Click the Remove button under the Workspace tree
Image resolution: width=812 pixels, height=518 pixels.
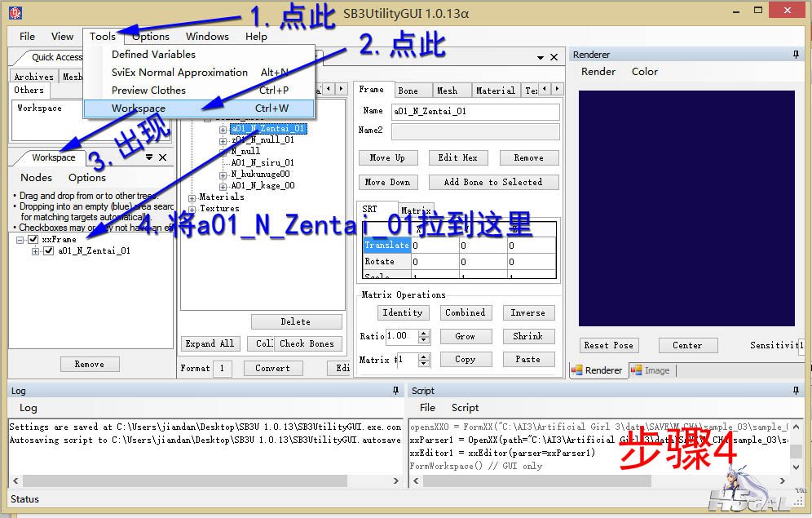pyautogui.click(x=89, y=364)
